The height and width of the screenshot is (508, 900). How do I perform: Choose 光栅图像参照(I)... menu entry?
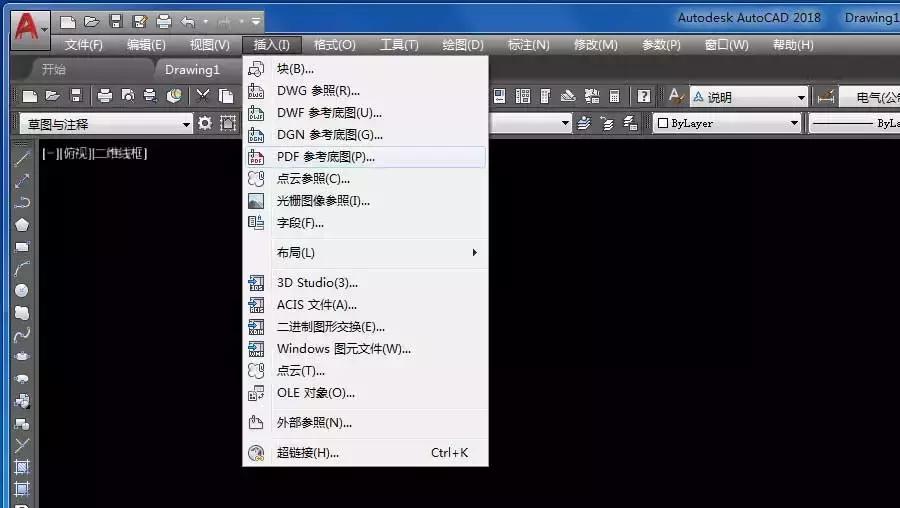[366, 201]
